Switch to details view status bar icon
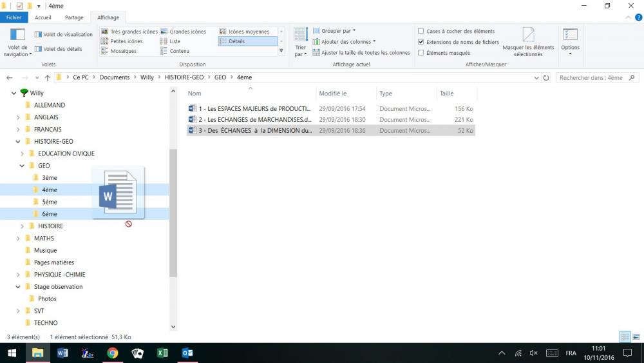The height and width of the screenshot is (363, 644). tap(625, 337)
